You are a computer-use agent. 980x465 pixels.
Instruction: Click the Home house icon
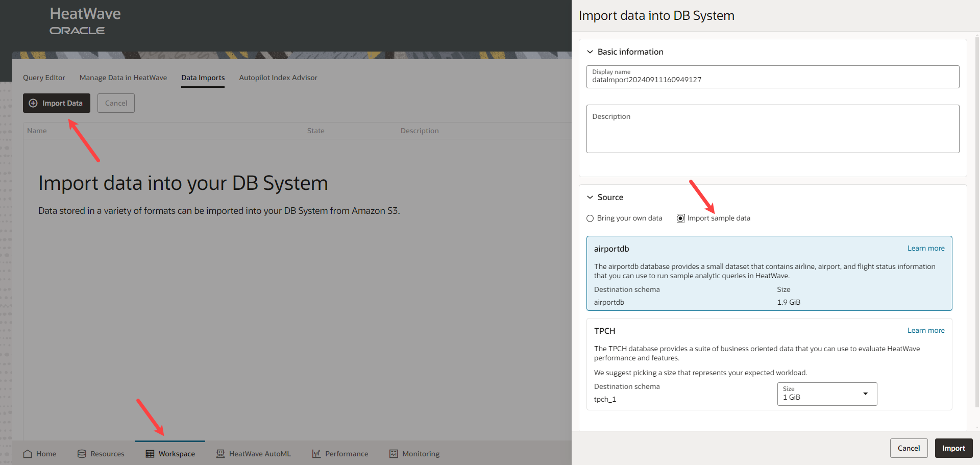pyautogui.click(x=28, y=454)
